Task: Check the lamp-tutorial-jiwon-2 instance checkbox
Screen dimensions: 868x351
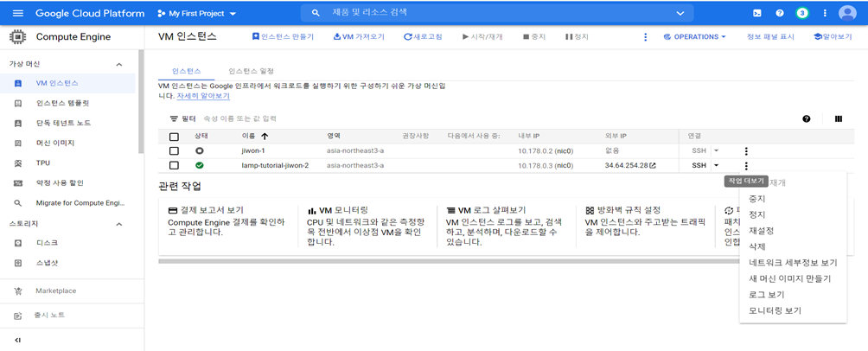Action: pos(174,165)
